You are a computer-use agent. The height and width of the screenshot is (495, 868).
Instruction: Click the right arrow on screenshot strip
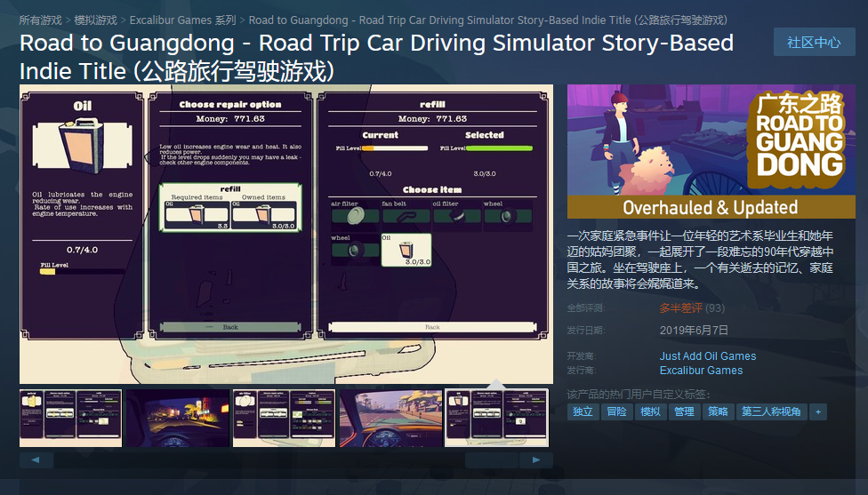click(x=536, y=459)
